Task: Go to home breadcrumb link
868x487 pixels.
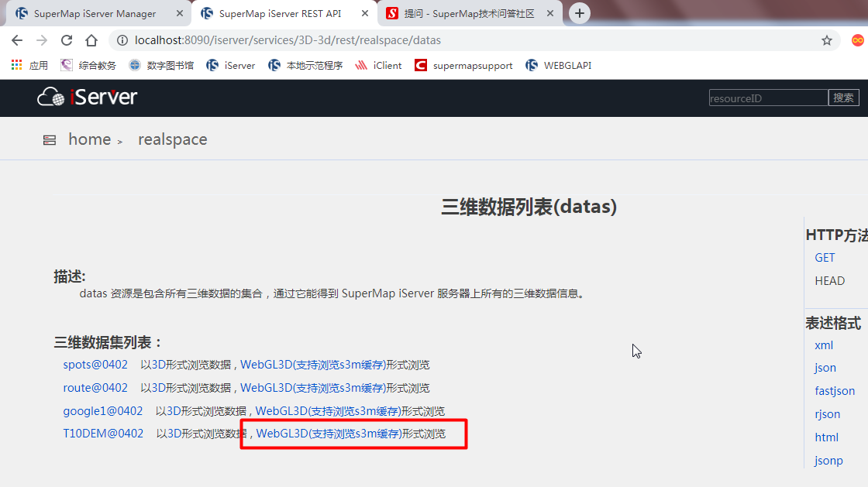Action: [90, 139]
